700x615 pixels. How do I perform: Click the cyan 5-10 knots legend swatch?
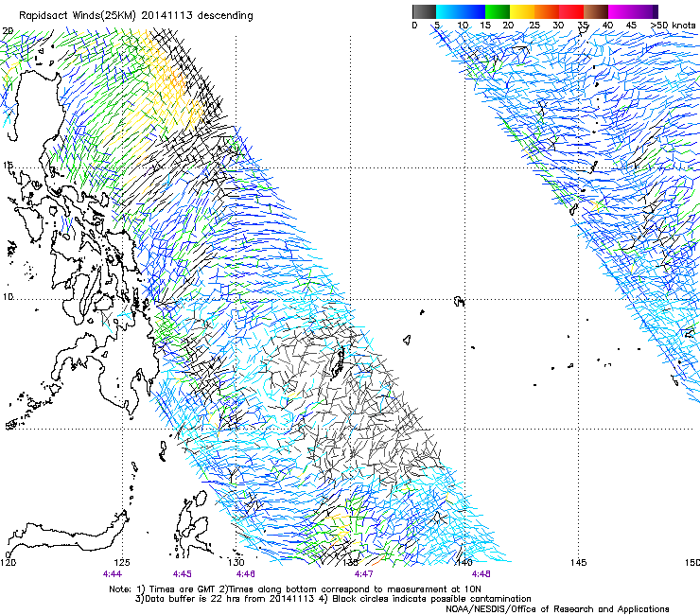(448, 11)
